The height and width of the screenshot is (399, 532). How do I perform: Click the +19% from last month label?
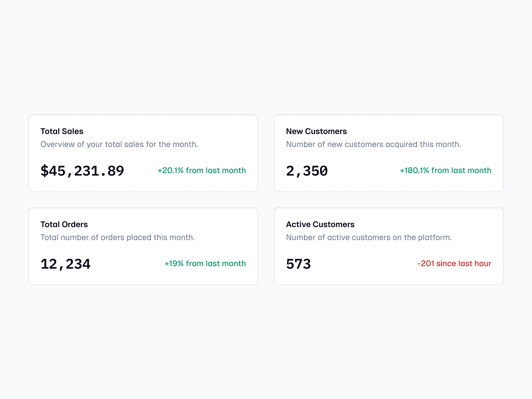205,264
